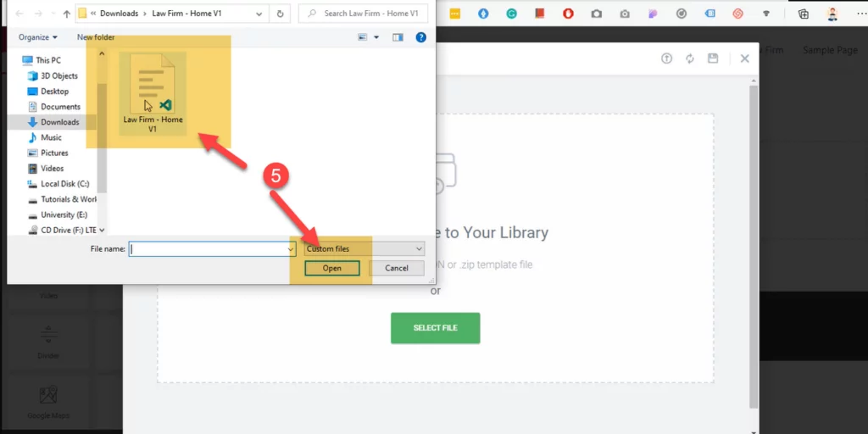Open the file dialog help icon
This screenshot has height=434, width=868.
point(420,37)
